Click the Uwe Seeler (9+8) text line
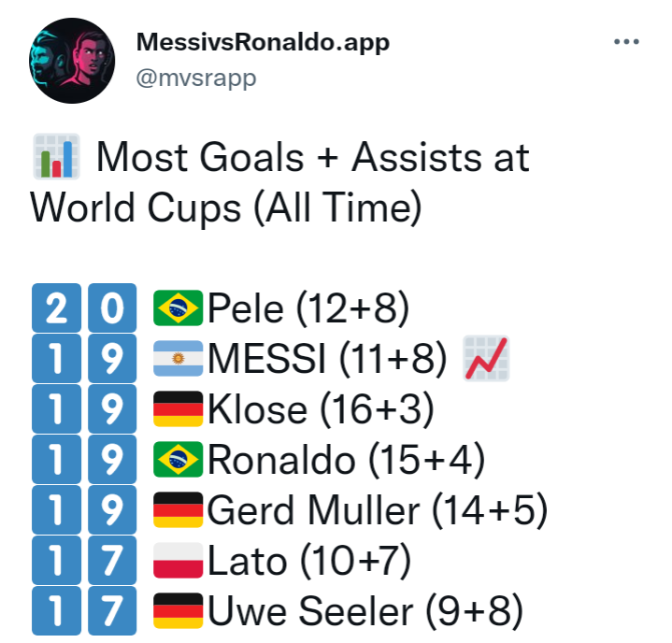This screenshot has width=672, height=643. point(365,611)
